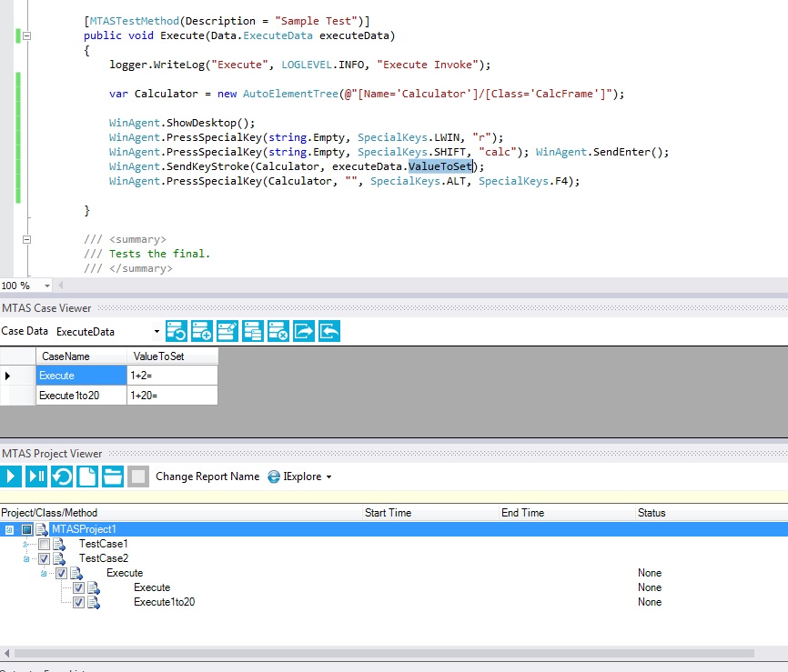Toggle the MTASProject1 checkbox
788x672 pixels.
27,529
